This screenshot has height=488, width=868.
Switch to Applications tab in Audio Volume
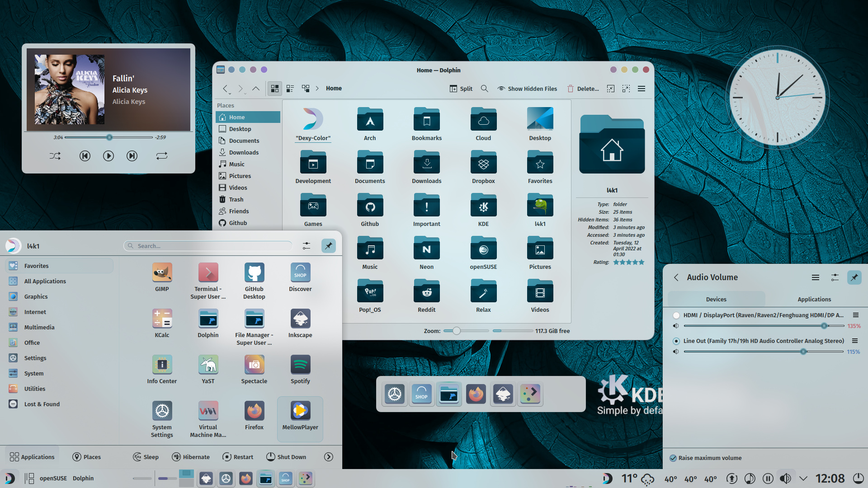(814, 299)
